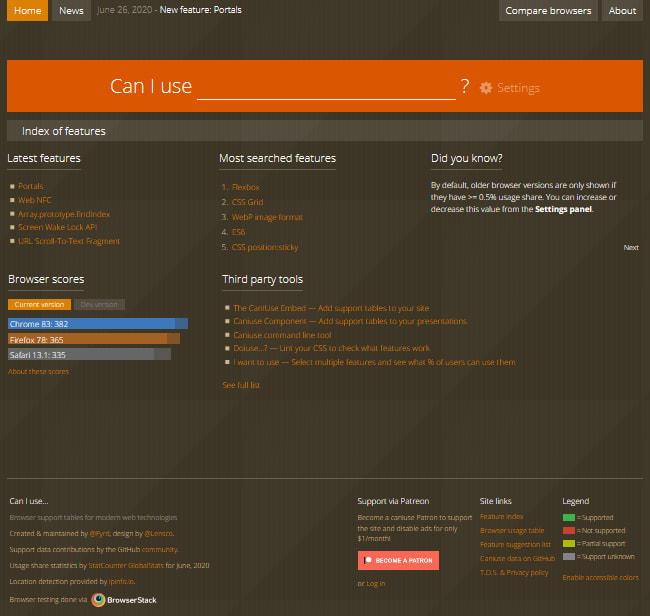Open the News tab
Image resolution: width=650 pixels, height=616 pixels.
[x=71, y=10]
